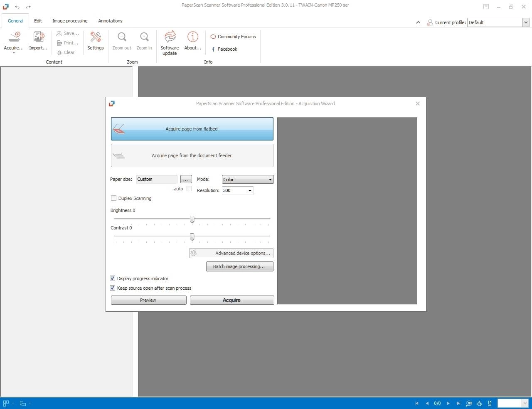Open Advanced device options

click(231, 253)
